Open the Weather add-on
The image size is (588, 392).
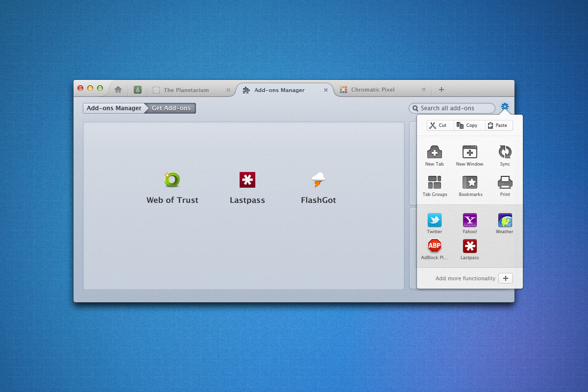[x=505, y=220]
